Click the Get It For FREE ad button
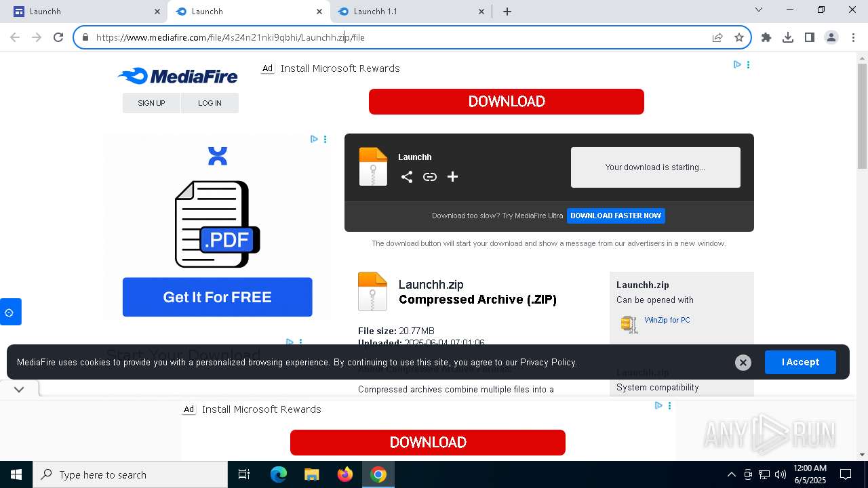 217,297
